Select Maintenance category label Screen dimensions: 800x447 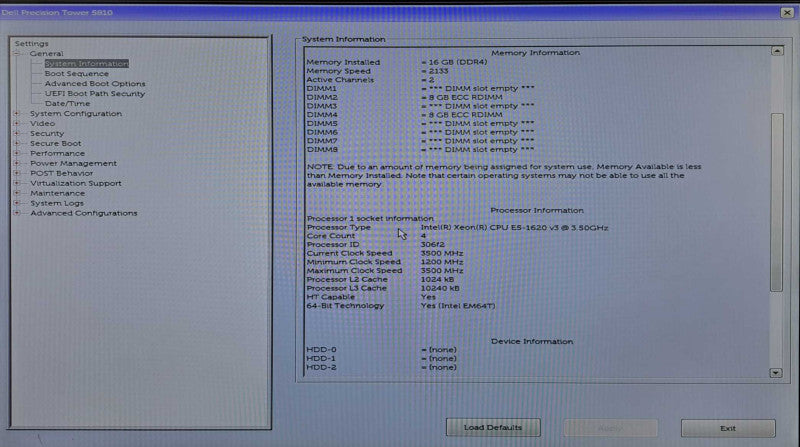pos(58,193)
